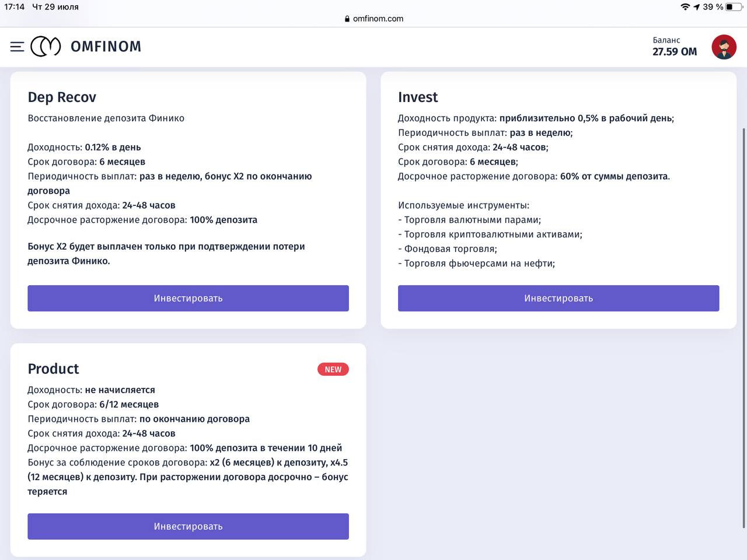Select the Dep Recov card title
The height and width of the screenshot is (560, 747).
tap(62, 97)
